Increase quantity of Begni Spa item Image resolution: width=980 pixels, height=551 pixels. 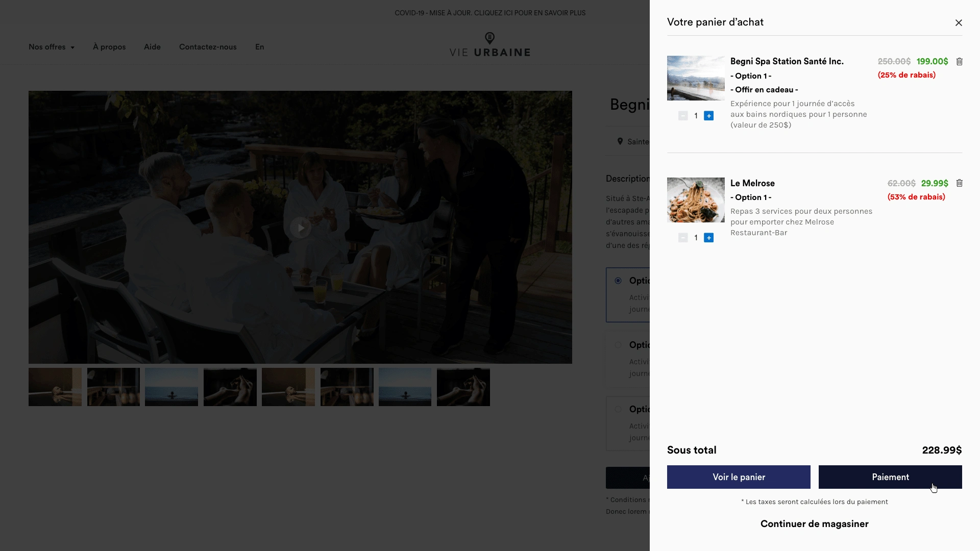[x=708, y=116]
